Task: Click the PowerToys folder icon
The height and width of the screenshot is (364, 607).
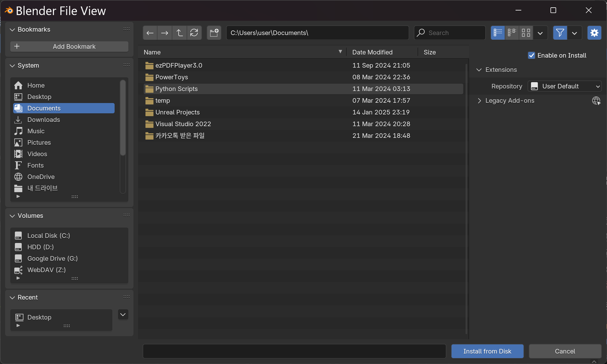Action: tap(149, 77)
